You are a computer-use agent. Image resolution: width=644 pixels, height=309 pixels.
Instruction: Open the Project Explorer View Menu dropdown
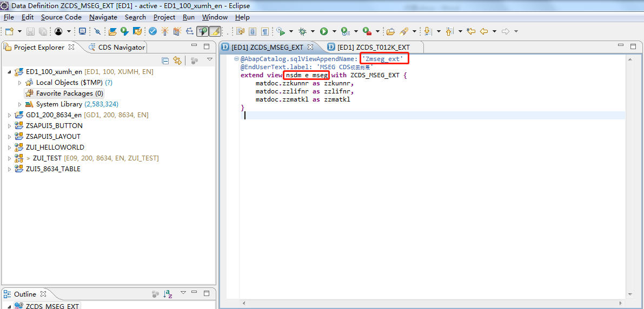coord(210,59)
